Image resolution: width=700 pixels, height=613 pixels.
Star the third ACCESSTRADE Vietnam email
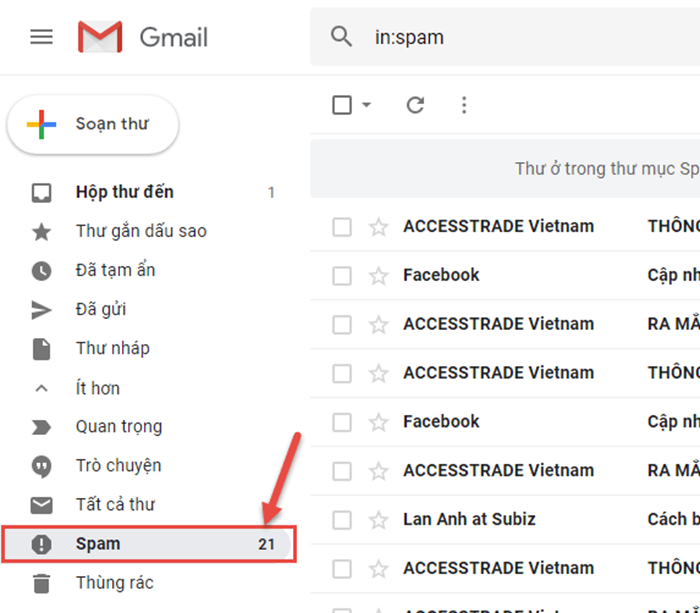pos(379,373)
